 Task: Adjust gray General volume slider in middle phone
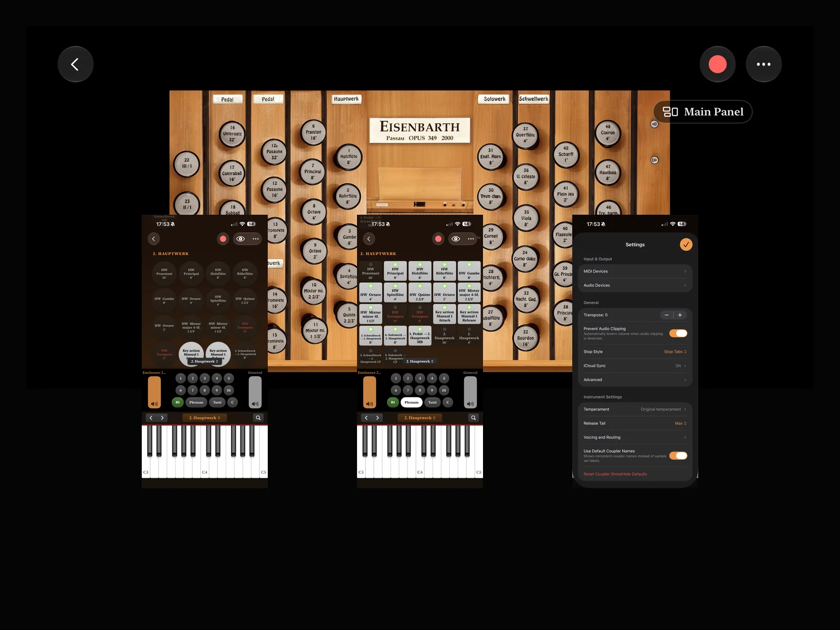click(x=470, y=392)
